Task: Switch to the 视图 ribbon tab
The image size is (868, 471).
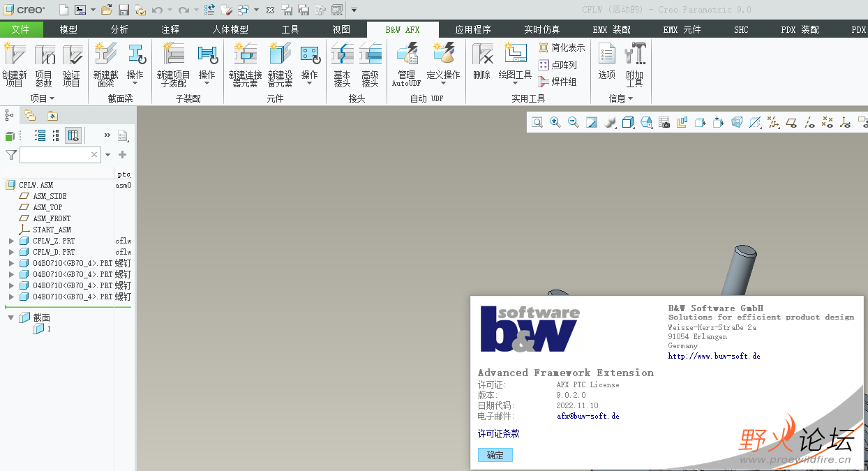Action: point(341,29)
